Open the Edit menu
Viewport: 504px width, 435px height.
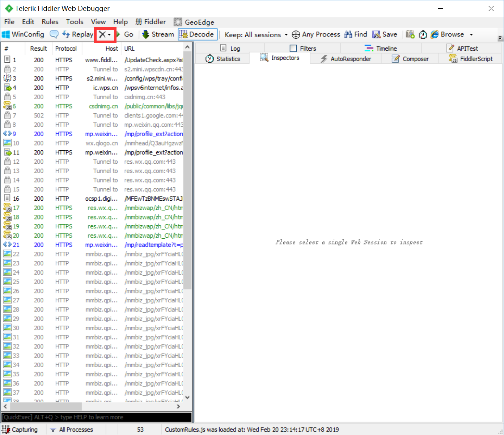[x=28, y=22]
